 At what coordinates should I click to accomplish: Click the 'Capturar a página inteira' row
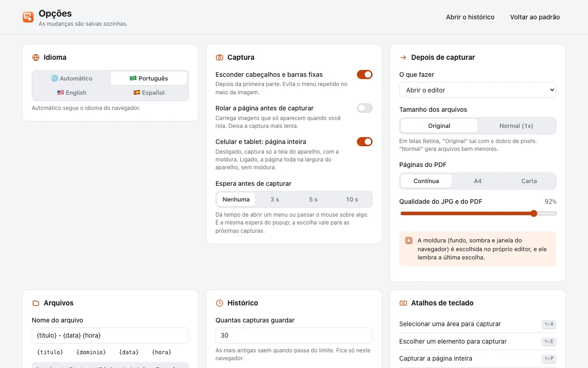(478, 359)
